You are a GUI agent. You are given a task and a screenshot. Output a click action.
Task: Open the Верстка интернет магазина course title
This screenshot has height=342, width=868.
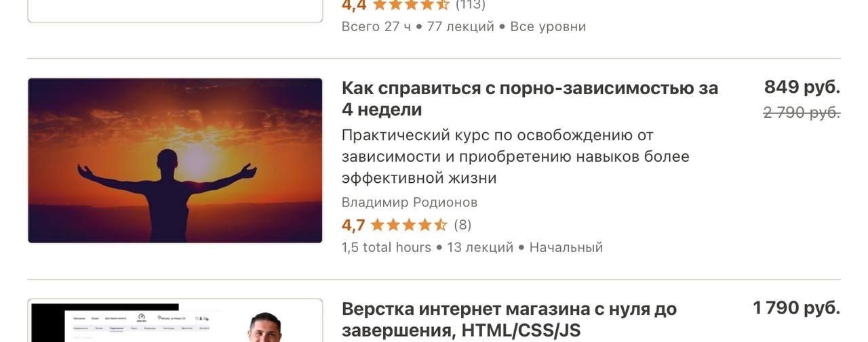509,320
